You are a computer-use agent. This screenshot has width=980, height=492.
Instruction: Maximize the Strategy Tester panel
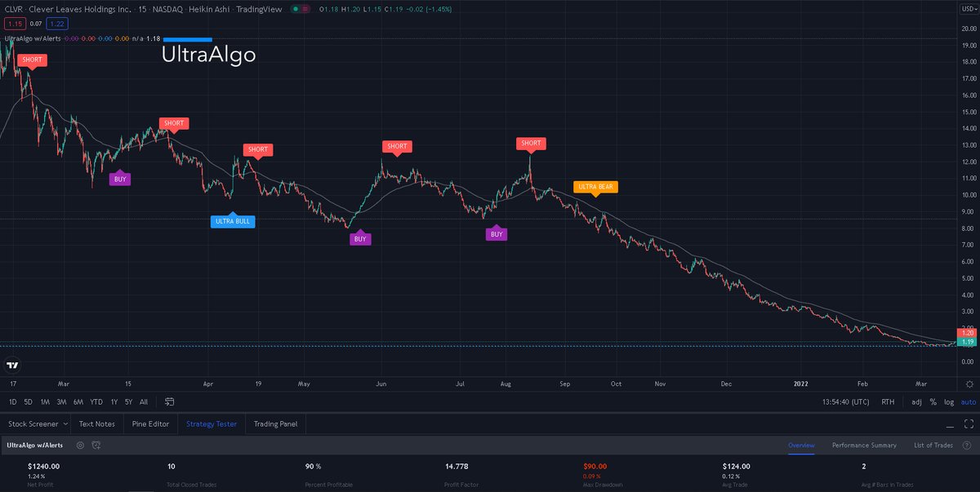(x=968, y=424)
